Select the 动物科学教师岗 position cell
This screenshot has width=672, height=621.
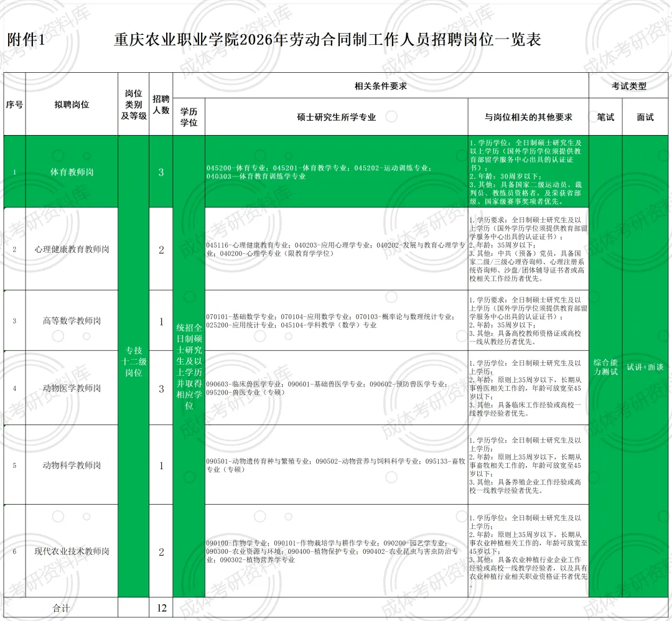pos(72,465)
